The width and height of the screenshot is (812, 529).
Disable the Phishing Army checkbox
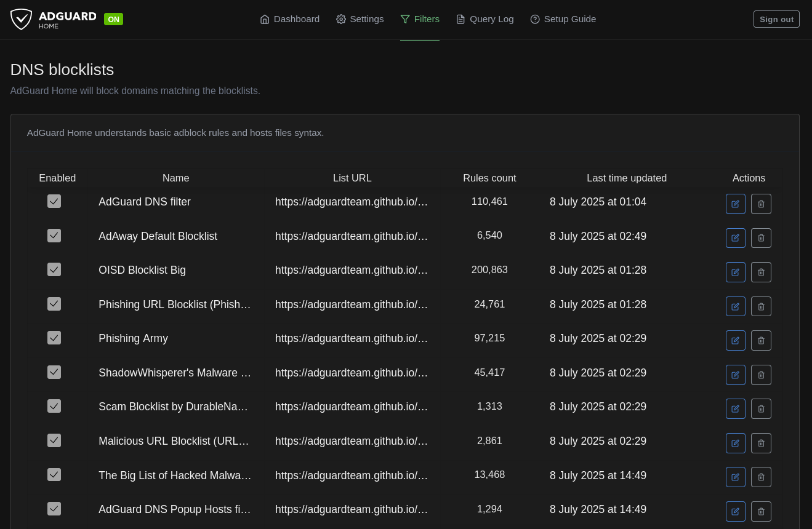tap(54, 338)
